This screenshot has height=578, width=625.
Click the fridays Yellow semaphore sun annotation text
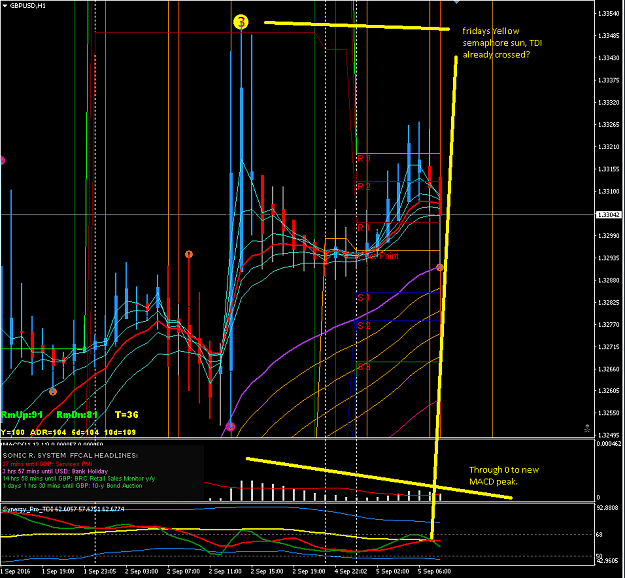(x=502, y=43)
